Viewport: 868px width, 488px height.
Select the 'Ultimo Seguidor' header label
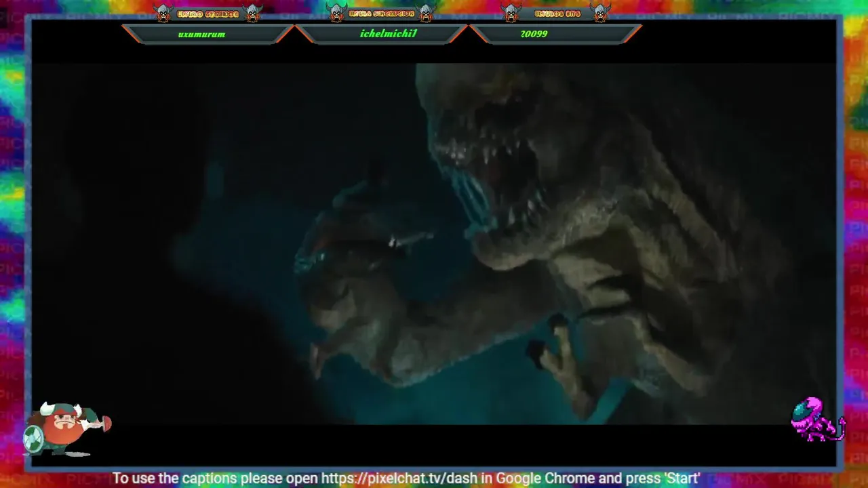click(x=208, y=14)
